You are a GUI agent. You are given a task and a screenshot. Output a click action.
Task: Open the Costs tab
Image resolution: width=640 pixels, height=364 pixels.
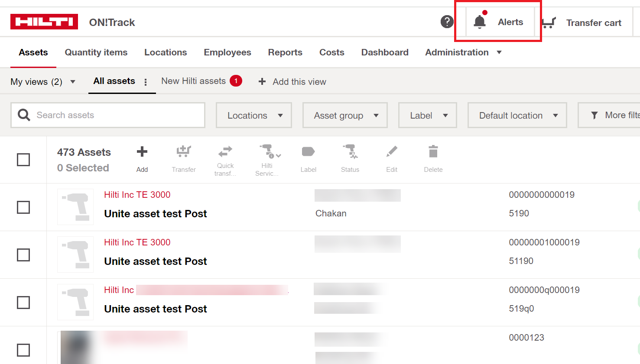point(332,52)
